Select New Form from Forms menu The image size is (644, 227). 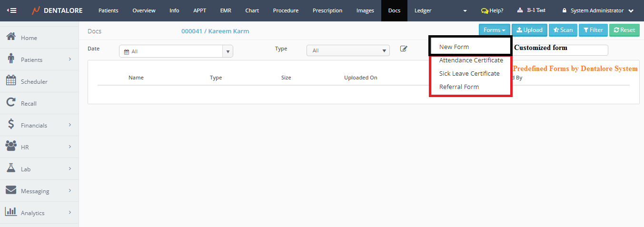point(454,47)
